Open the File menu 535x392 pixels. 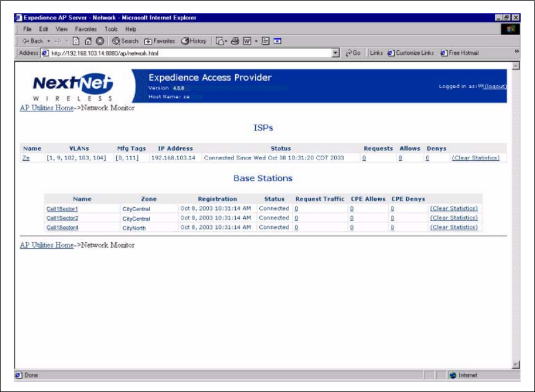pyautogui.click(x=27, y=29)
